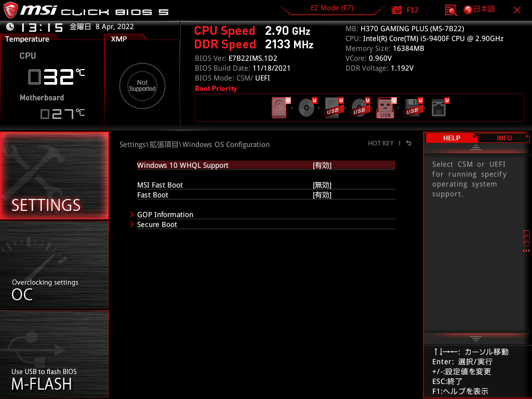Click the CPU Speed 2.90 GHz reading

tap(252, 31)
